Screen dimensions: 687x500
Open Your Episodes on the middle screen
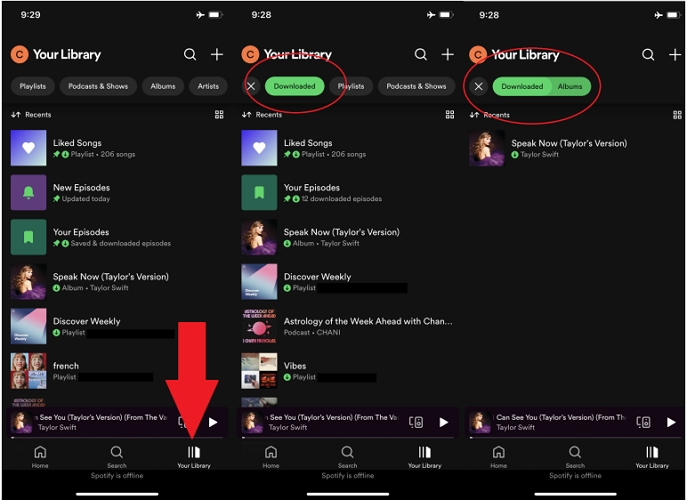point(348,193)
